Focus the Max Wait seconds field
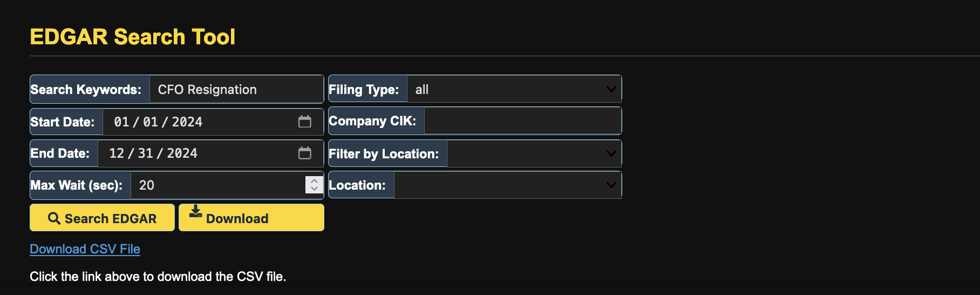The height and width of the screenshot is (295, 980). (x=217, y=185)
